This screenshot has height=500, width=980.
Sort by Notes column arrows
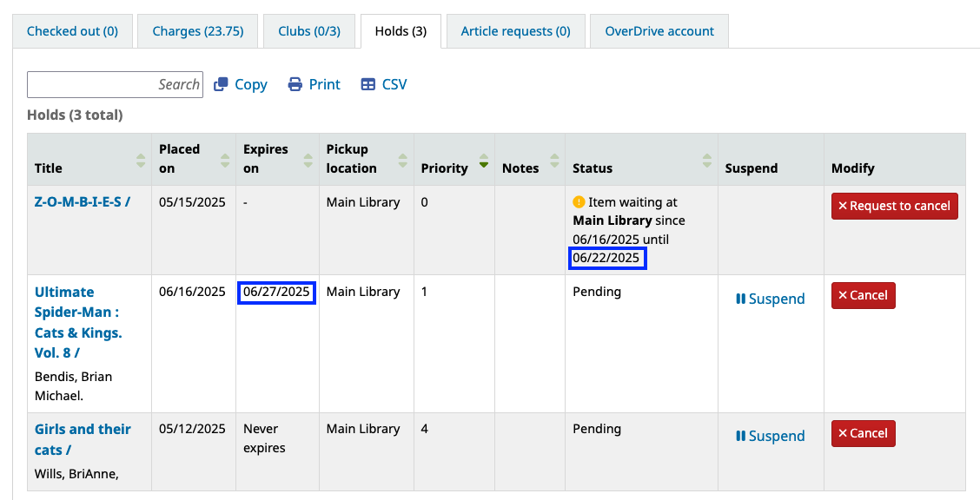554,160
